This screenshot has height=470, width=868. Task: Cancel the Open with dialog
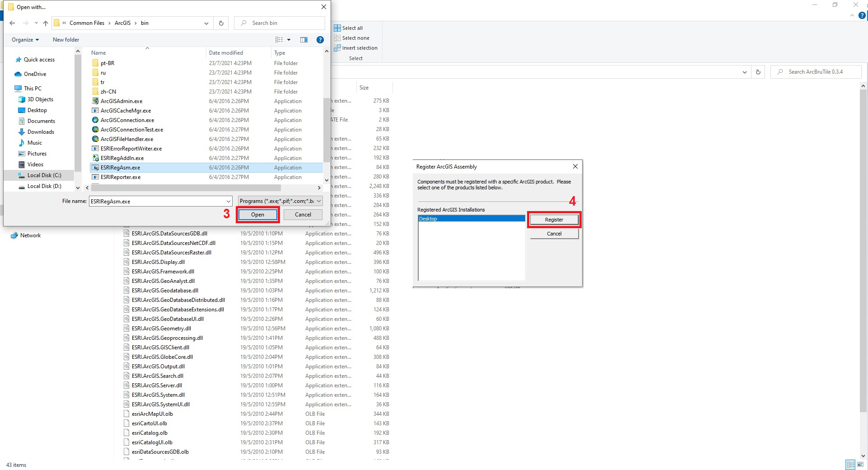point(303,215)
